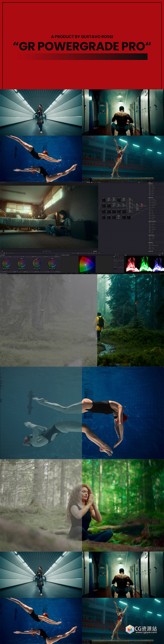Open the Library tab in effects panel
Image resolution: width=164 pixels, height=644 pixels.
[150, 182]
